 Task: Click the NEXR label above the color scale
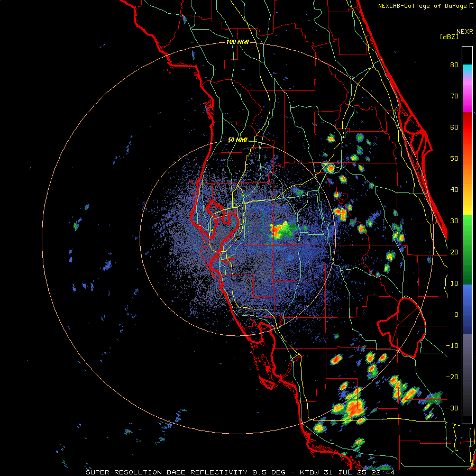pyautogui.click(x=465, y=32)
